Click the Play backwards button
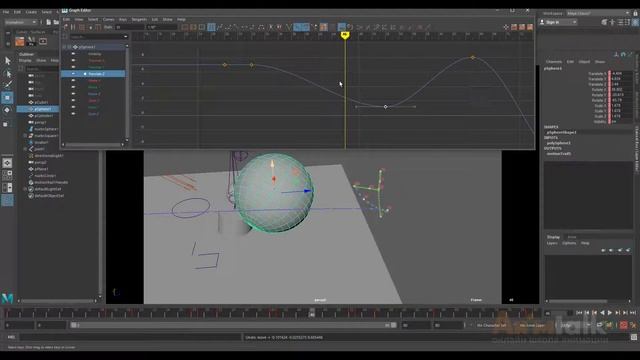Image resolution: width=640 pixels, height=360 pixels. tap(602, 313)
